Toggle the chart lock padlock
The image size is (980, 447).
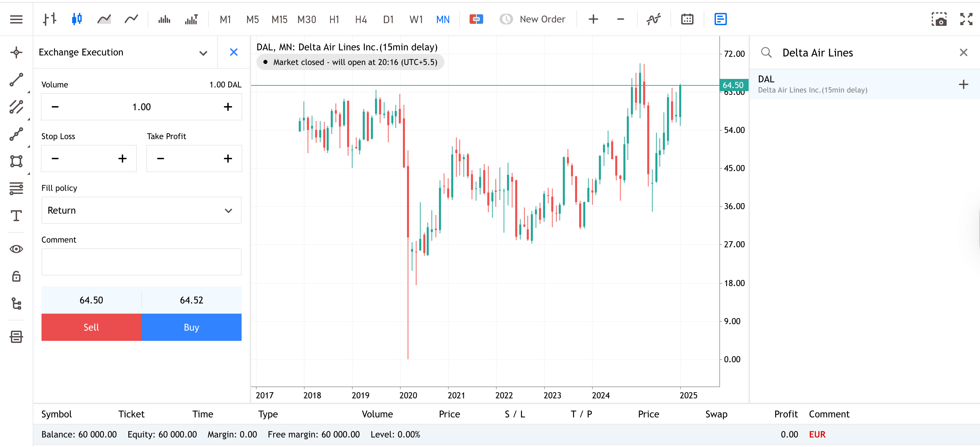(x=16, y=276)
